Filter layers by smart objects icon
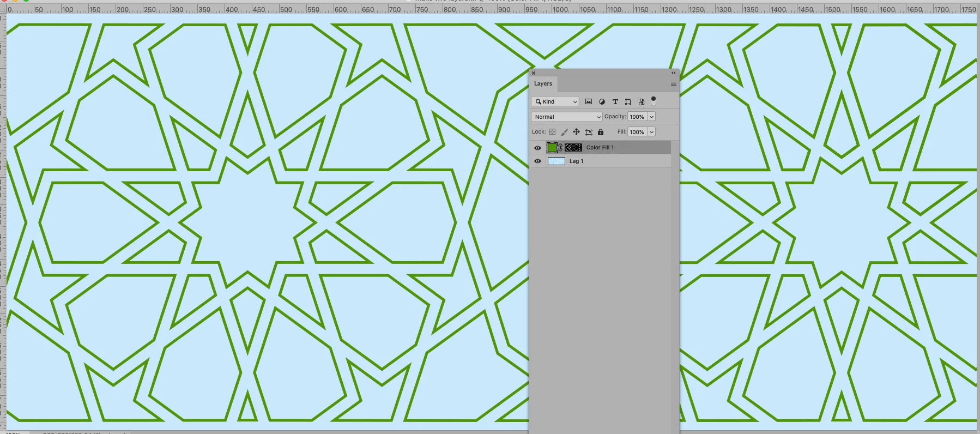 [642, 101]
